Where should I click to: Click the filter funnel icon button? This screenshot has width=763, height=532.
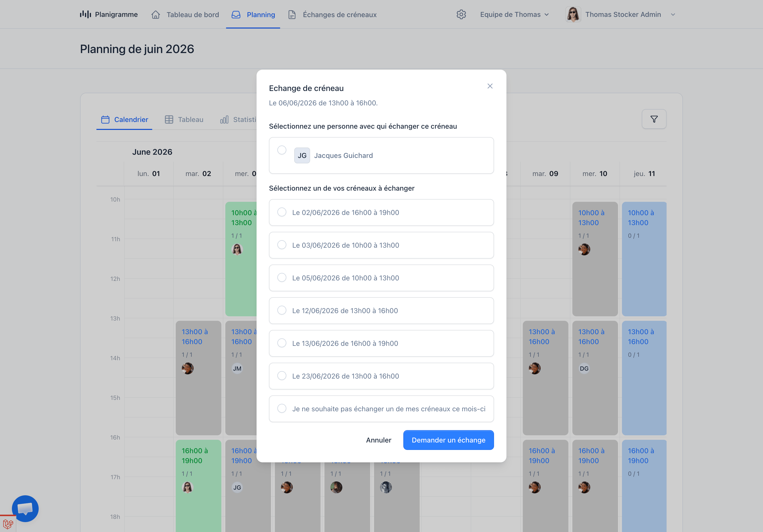click(x=654, y=119)
